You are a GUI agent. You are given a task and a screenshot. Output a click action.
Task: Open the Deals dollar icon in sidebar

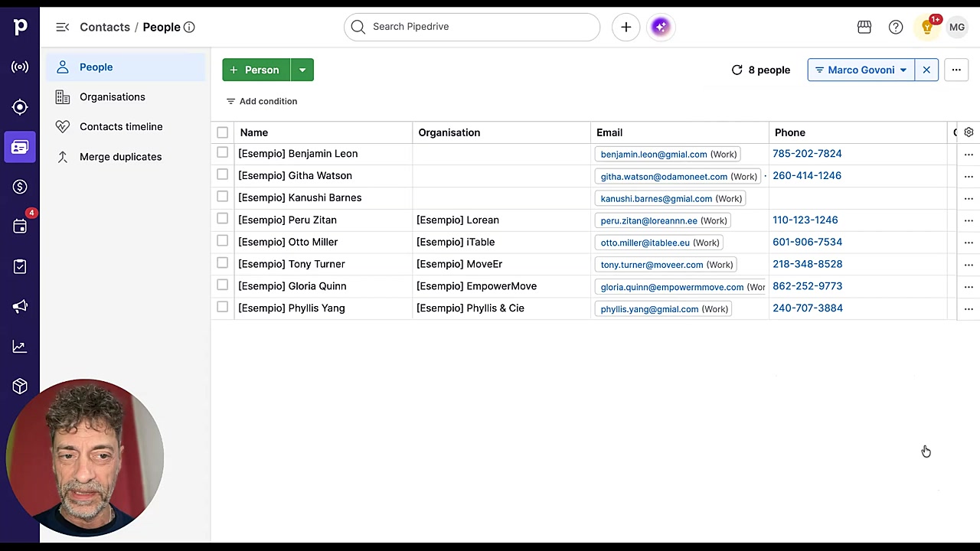(20, 187)
